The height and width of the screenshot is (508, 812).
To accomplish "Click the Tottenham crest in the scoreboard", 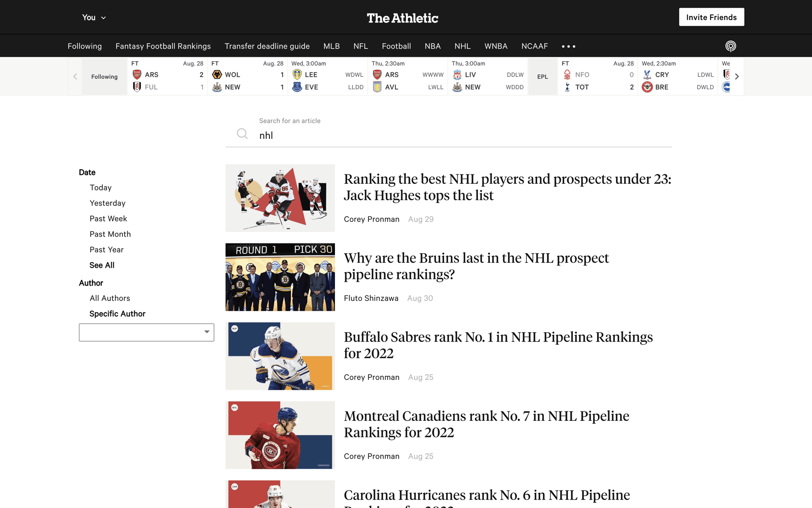I will coord(567,87).
